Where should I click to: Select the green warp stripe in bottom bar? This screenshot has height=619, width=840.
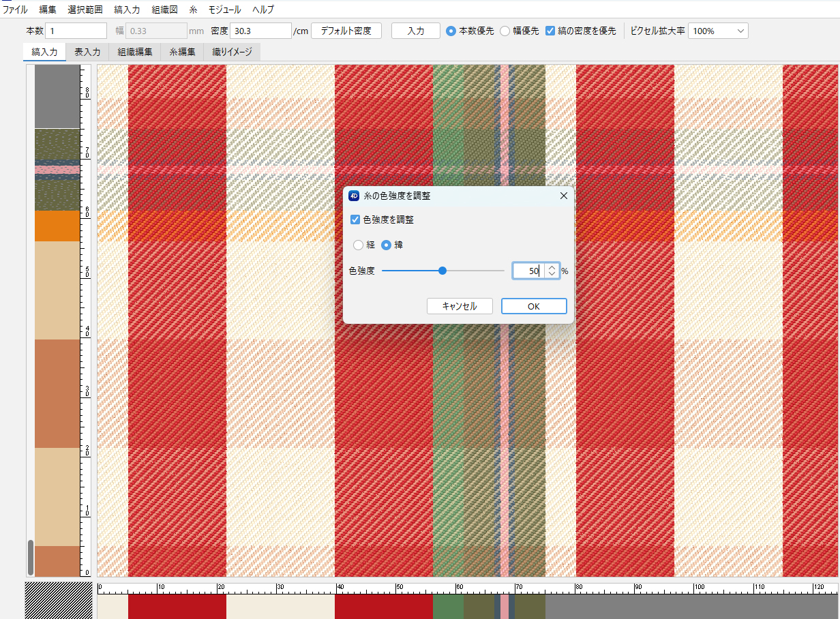coord(448,605)
